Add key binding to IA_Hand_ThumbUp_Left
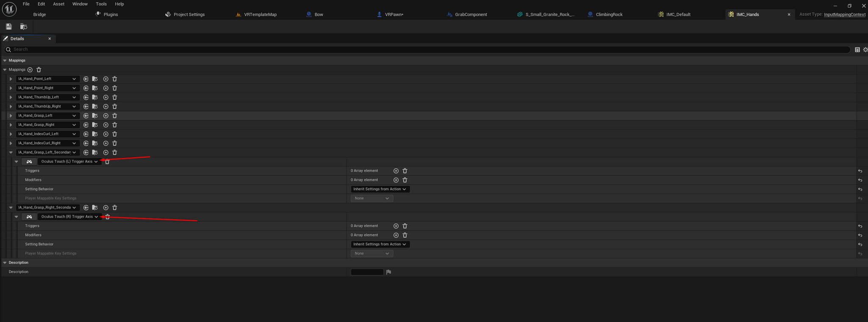 tap(106, 97)
